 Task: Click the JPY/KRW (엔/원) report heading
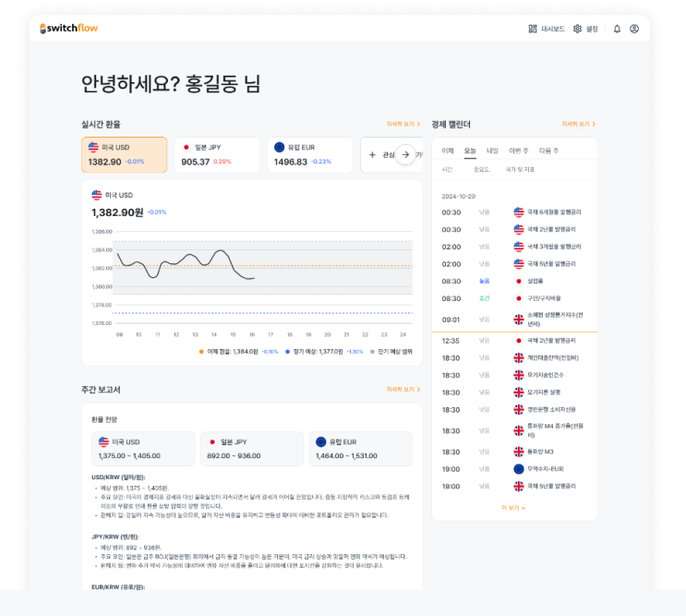[x=115, y=537]
